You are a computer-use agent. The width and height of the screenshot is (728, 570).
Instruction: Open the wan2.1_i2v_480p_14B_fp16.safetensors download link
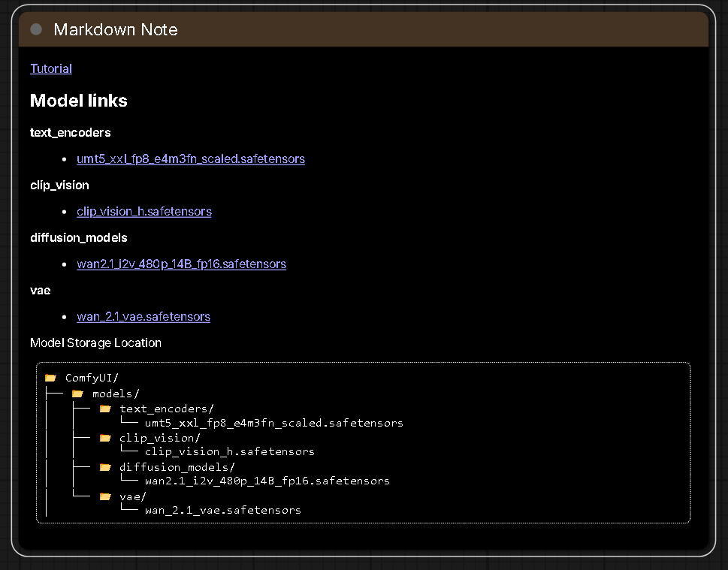click(x=181, y=264)
